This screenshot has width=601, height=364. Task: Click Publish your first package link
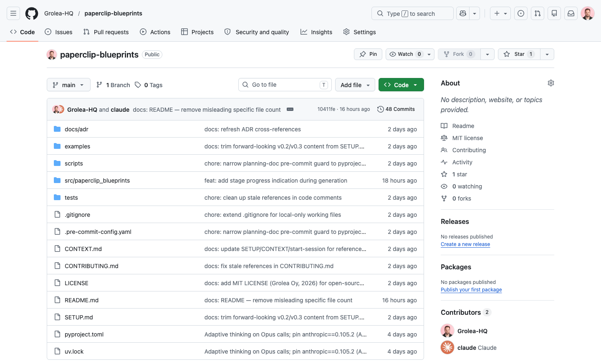point(471,290)
